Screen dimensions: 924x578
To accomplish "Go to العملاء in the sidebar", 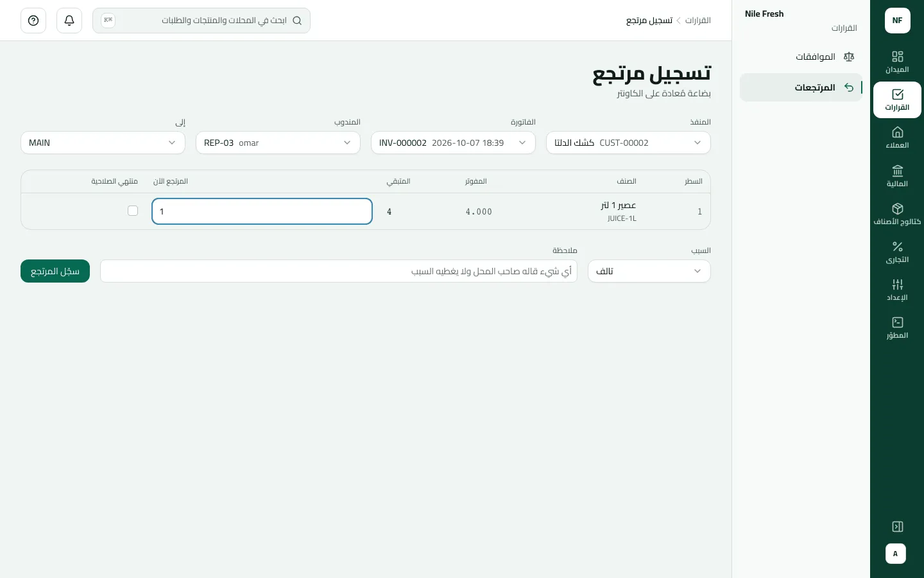I will coord(897,137).
